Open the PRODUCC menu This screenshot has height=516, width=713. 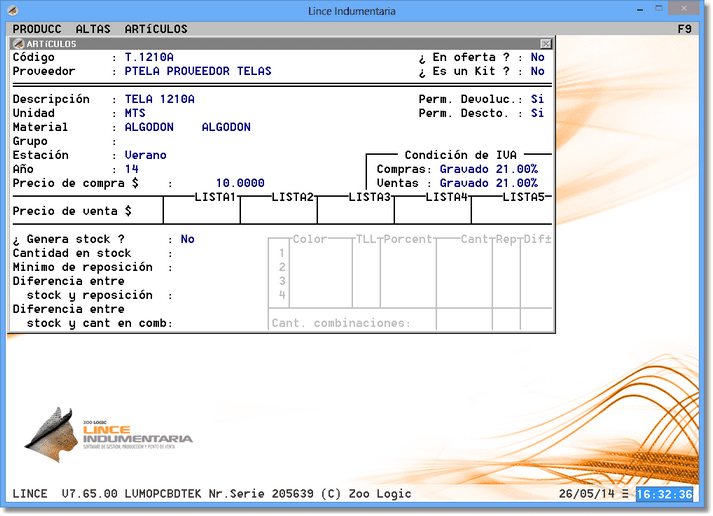(37, 29)
